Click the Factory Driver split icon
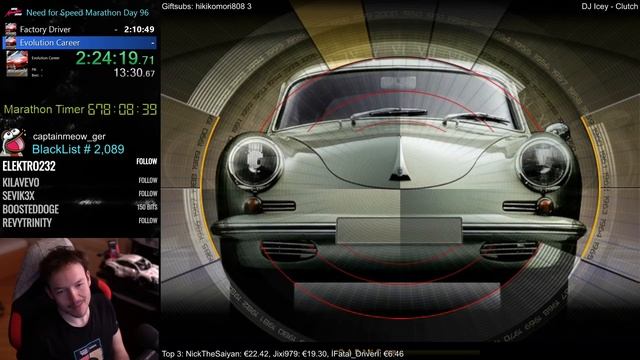 click(x=11, y=29)
